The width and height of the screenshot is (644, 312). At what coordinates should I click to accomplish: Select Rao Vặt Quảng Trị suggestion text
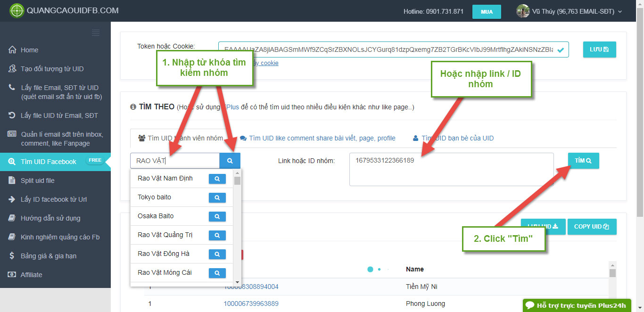click(165, 235)
